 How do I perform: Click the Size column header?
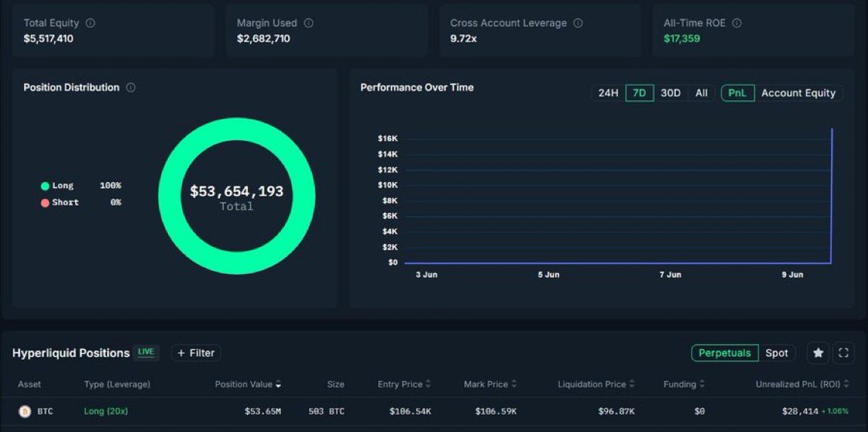335,385
